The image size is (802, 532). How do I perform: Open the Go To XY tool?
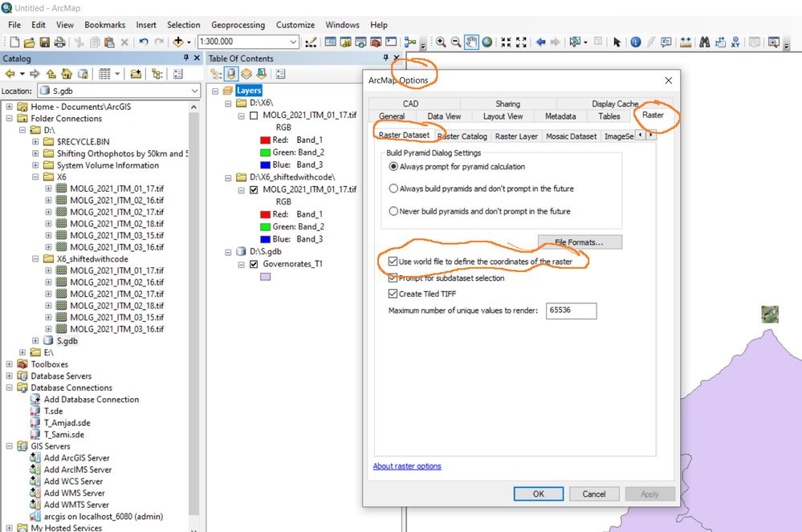[735, 42]
